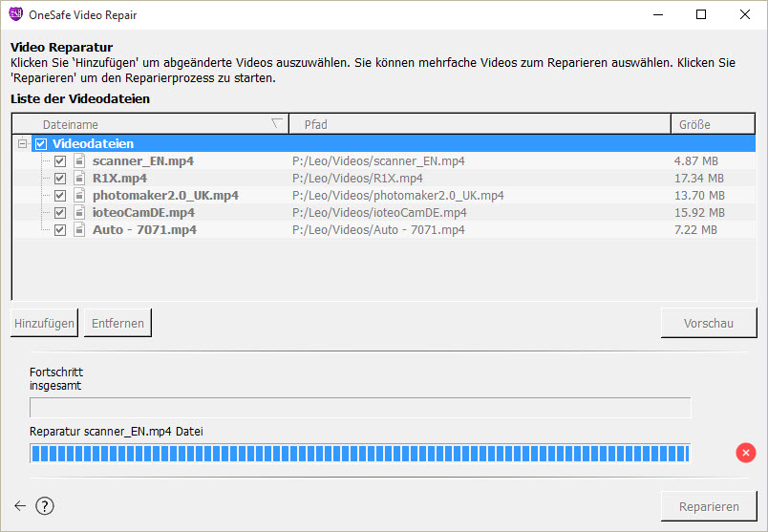Open the Vorschau preview button
This screenshot has height=532, width=768.
(709, 323)
